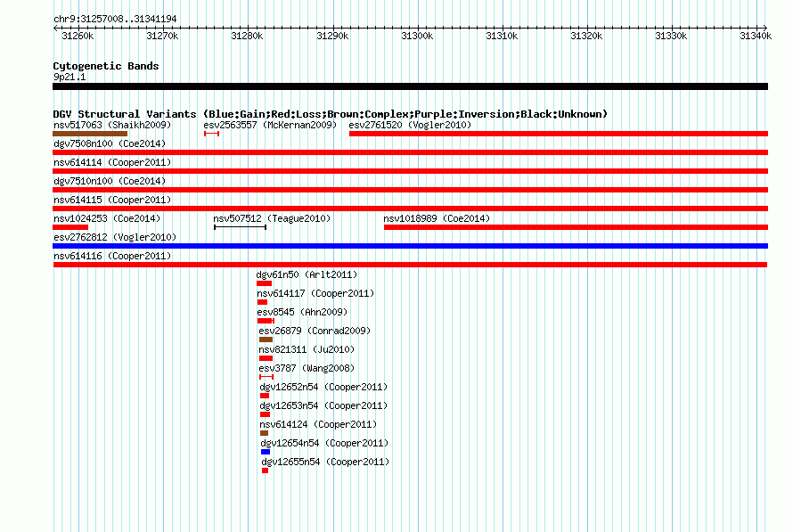This screenshot has height=532, width=793.
Task: Click the red bar under nsv1018989
Action: point(576,227)
